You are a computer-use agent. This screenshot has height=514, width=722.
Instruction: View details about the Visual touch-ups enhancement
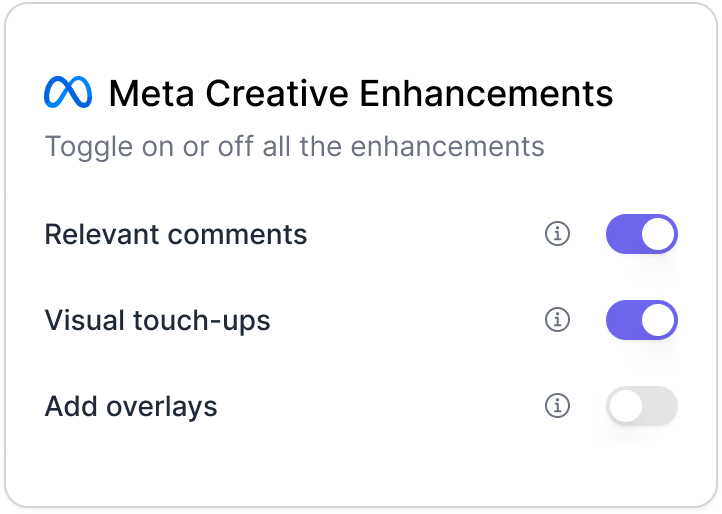point(557,320)
